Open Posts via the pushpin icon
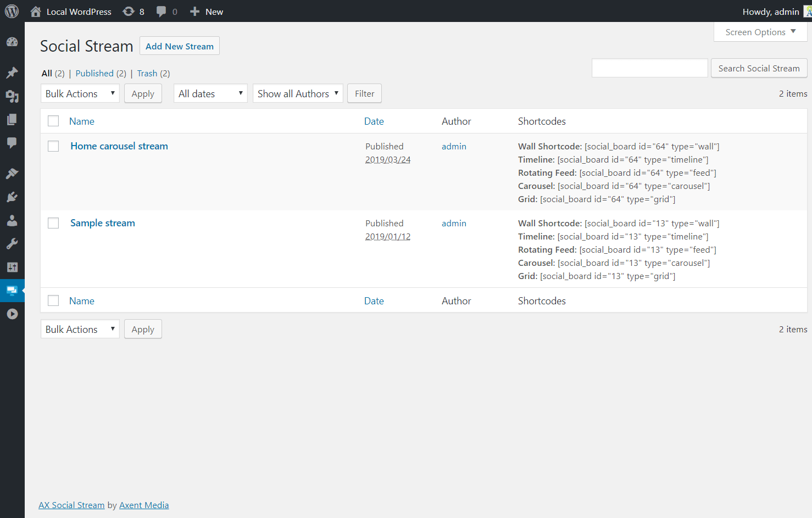Screen dimensions: 812x518 click(12, 73)
